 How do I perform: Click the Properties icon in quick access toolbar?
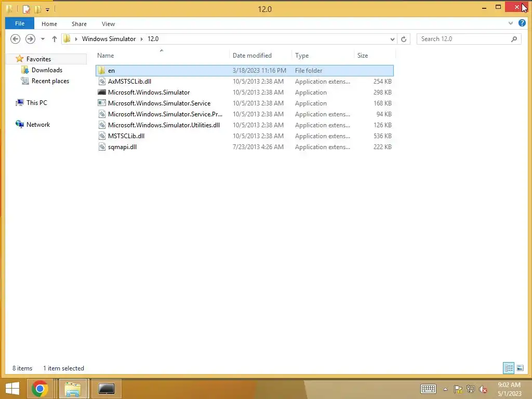pyautogui.click(x=26, y=9)
